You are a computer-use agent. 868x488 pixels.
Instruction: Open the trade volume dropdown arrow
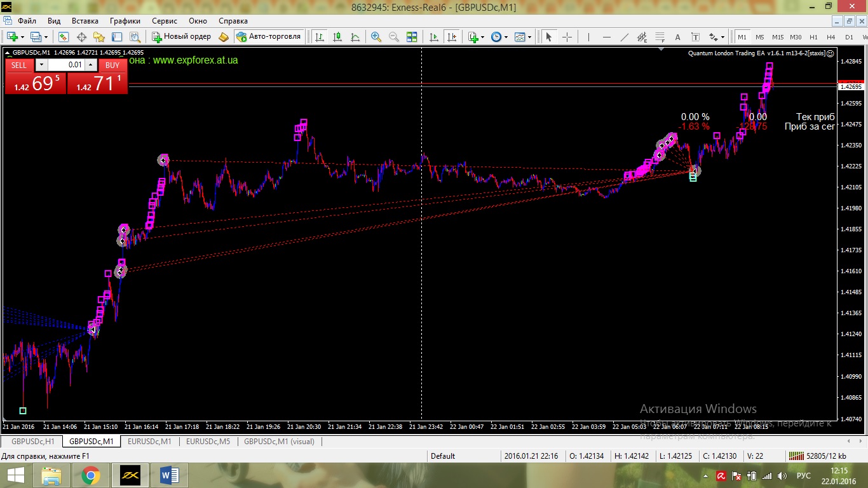(x=41, y=65)
